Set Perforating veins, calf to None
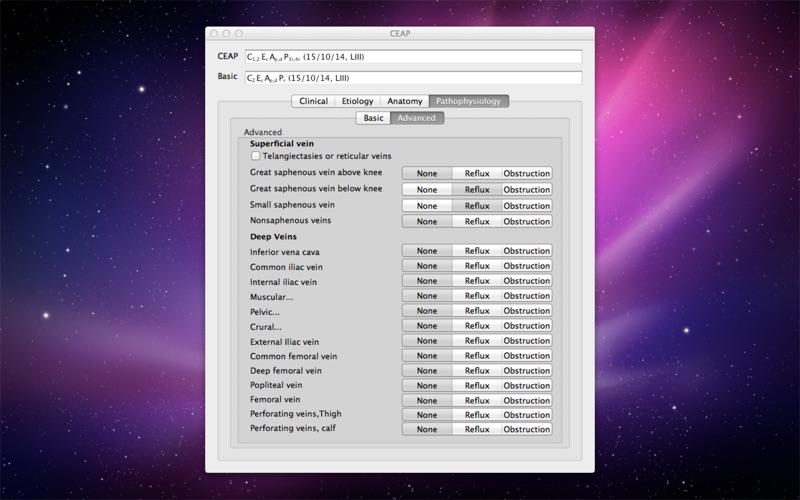The width and height of the screenshot is (800, 500). pos(427,430)
